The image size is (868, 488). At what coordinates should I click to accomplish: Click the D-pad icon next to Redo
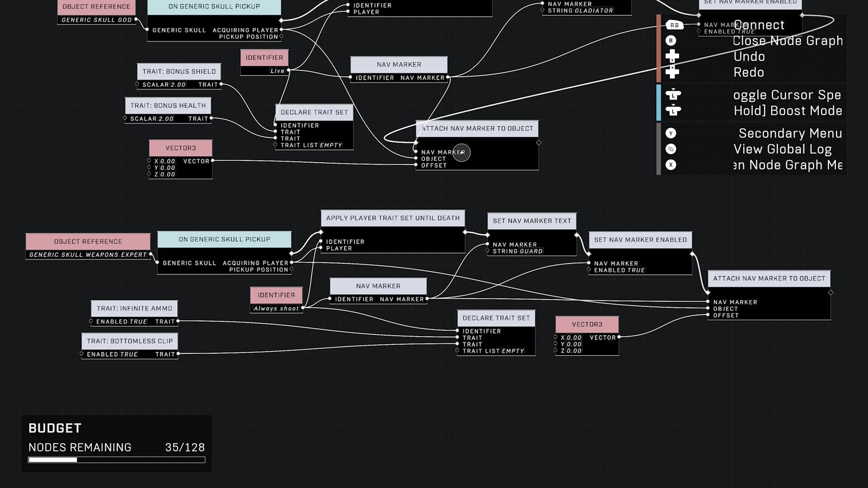[x=673, y=72]
